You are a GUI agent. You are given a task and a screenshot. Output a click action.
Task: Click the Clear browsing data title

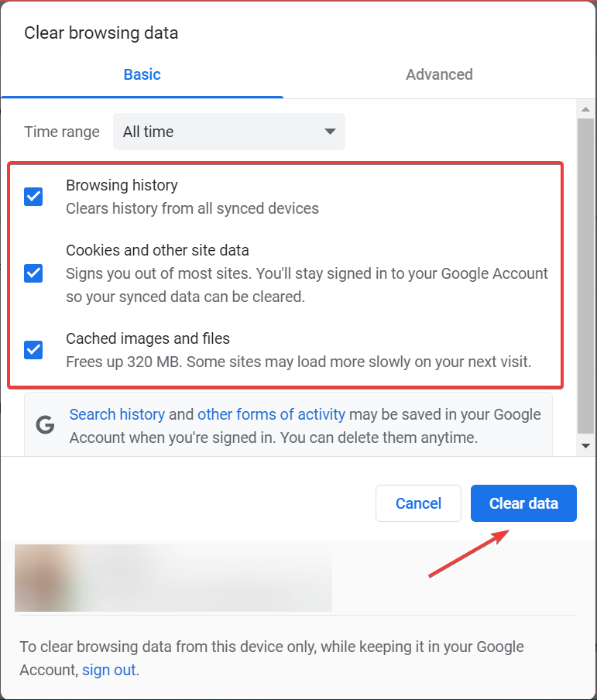(x=101, y=33)
